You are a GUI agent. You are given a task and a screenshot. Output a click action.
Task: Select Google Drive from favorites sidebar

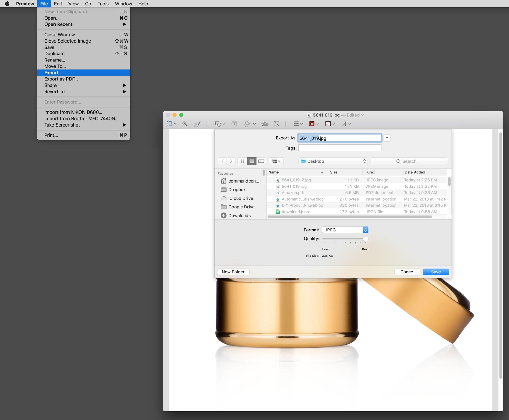point(241,207)
